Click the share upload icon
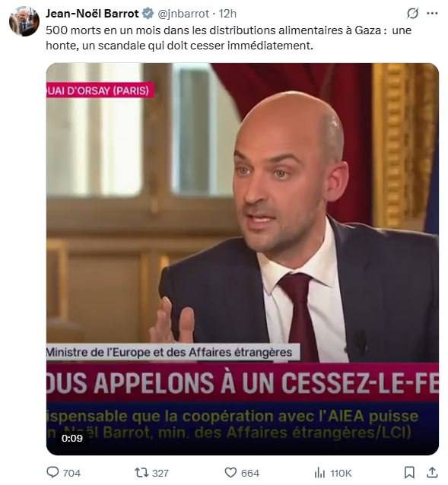Image resolution: width=448 pixels, height=485 pixels. 432,472
